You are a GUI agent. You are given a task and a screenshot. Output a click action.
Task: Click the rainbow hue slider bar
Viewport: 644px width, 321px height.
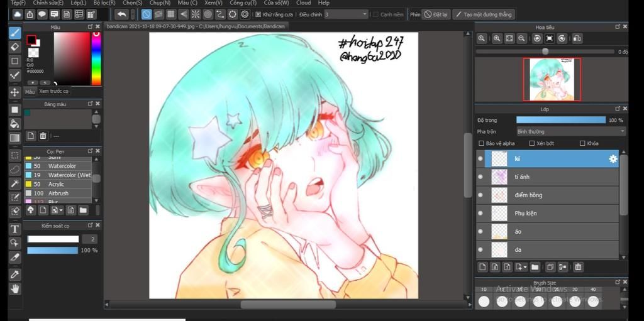pyautogui.click(x=96, y=58)
